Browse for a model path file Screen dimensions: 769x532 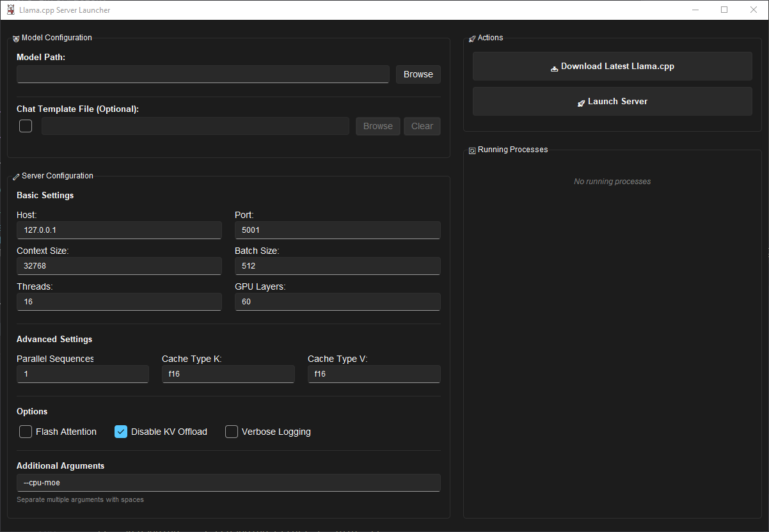(418, 74)
